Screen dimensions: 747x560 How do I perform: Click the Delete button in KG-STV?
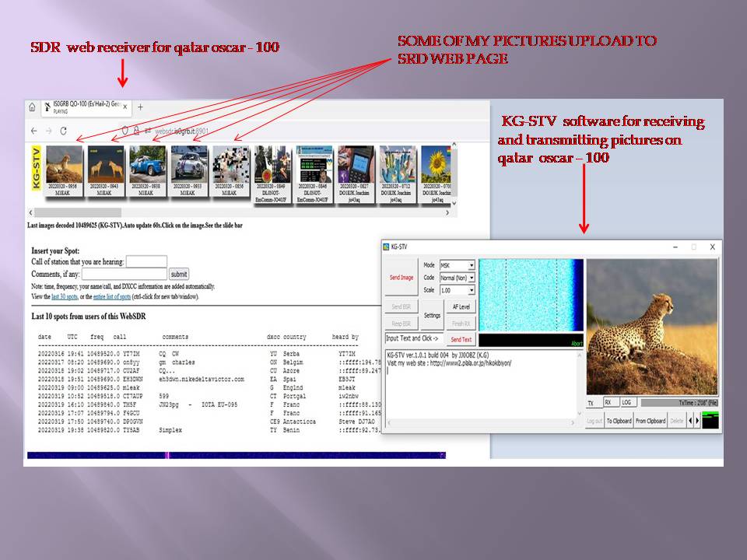click(x=676, y=421)
